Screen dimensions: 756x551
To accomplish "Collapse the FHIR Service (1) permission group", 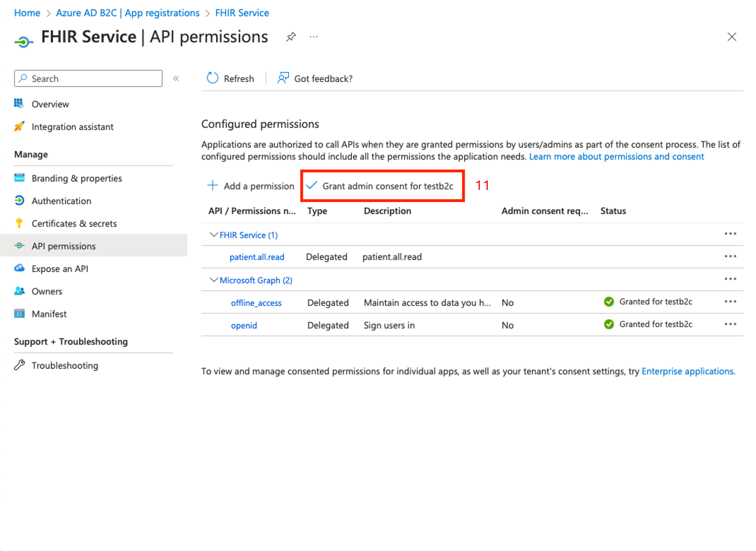I will coord(214,235).
